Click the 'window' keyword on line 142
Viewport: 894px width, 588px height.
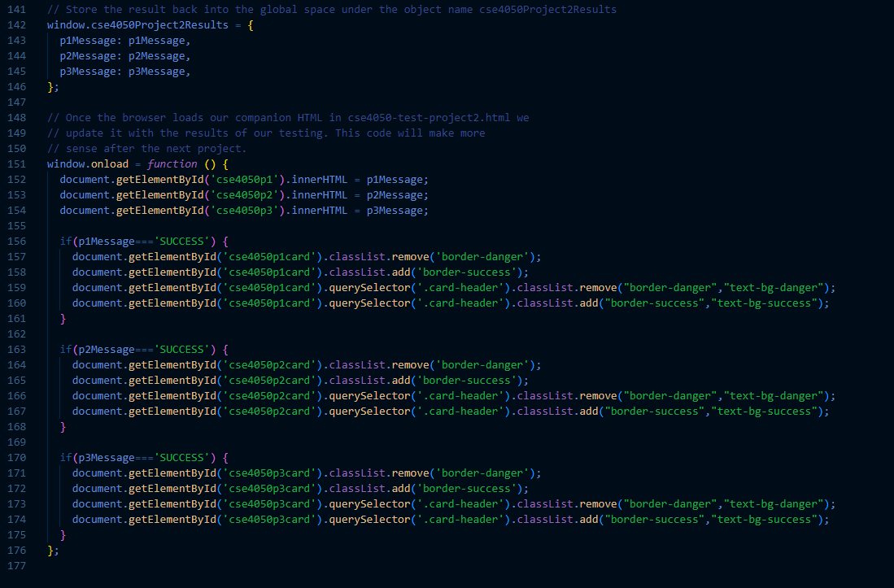[66, 25]
